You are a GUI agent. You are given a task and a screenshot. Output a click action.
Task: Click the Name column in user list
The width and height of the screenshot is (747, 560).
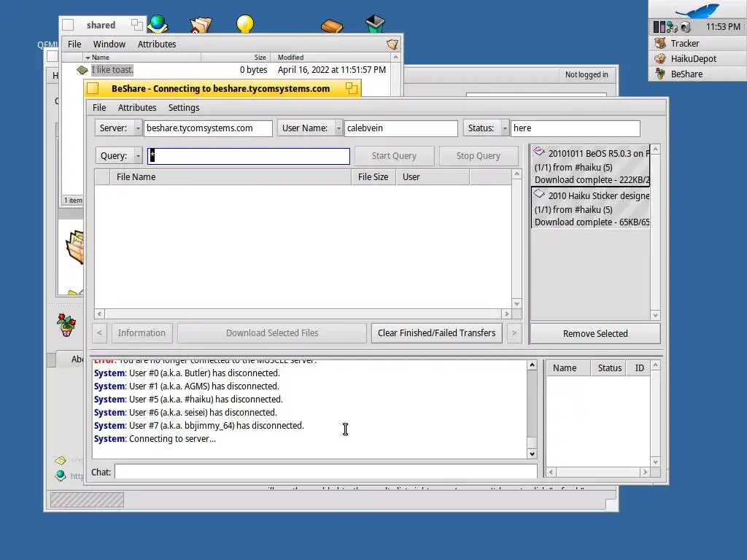pos(568,368)
